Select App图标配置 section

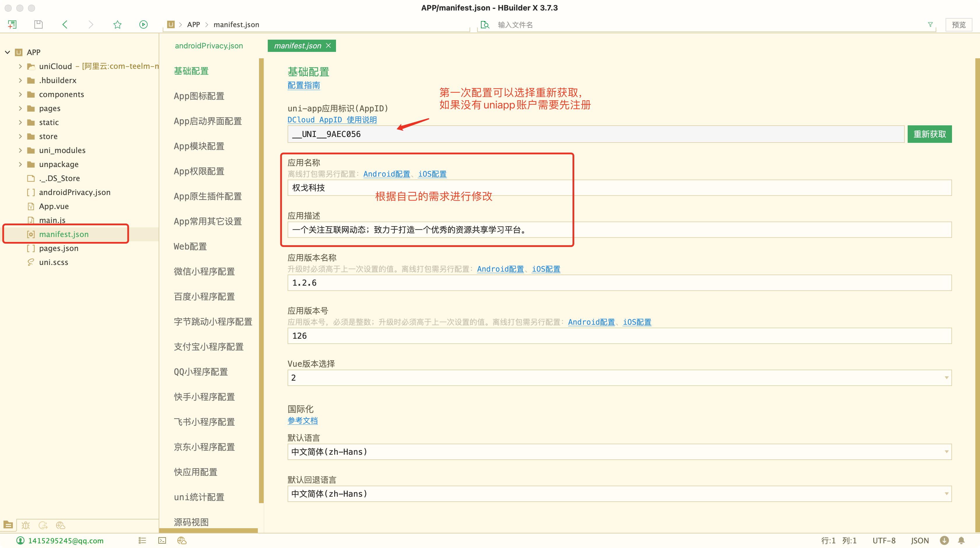[199, 96]
